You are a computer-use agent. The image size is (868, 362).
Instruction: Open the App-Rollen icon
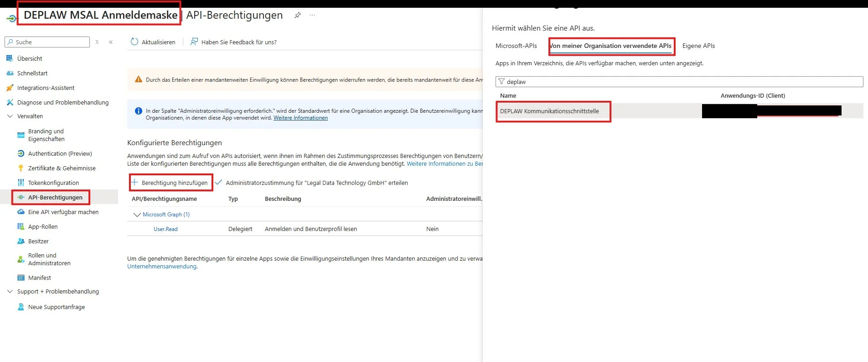click(21, 226)
